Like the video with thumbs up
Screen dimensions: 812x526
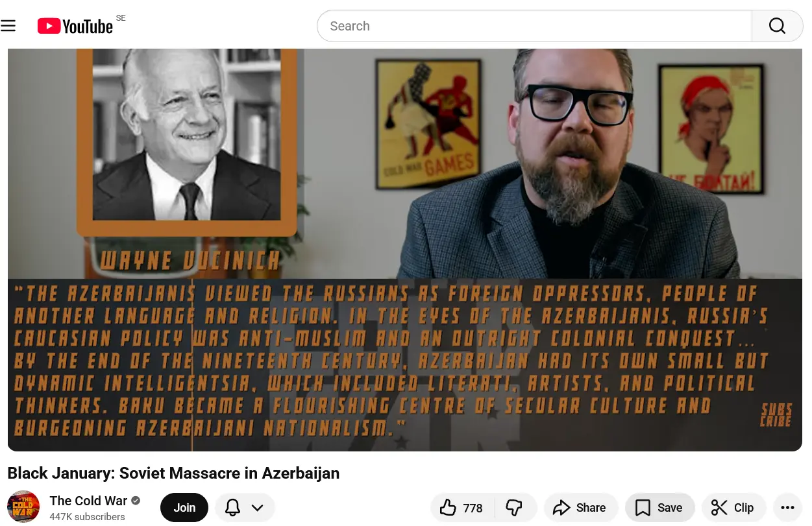tap(462, 508)
